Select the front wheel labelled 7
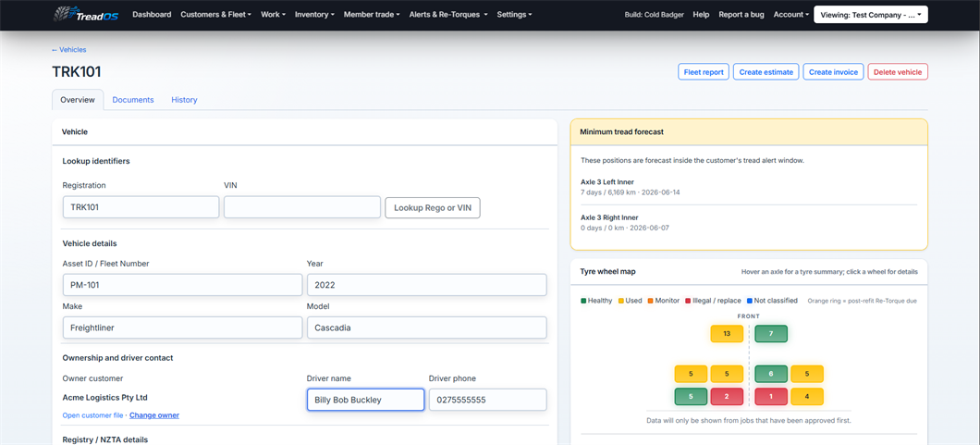 pos(771,334)
